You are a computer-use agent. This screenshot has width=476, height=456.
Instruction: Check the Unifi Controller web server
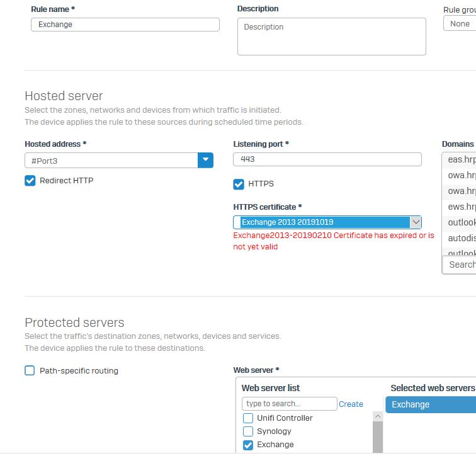pos(248,418)
